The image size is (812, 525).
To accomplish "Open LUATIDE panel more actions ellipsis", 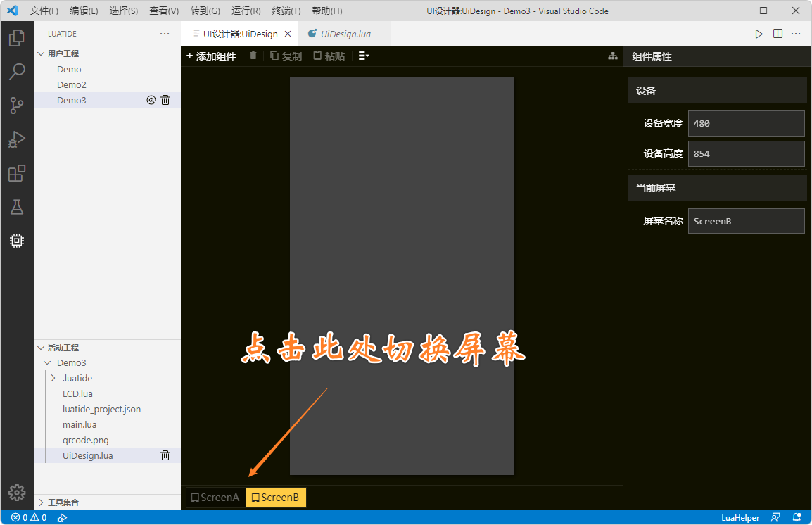I will pyautogui.click(x=165, y=34).
